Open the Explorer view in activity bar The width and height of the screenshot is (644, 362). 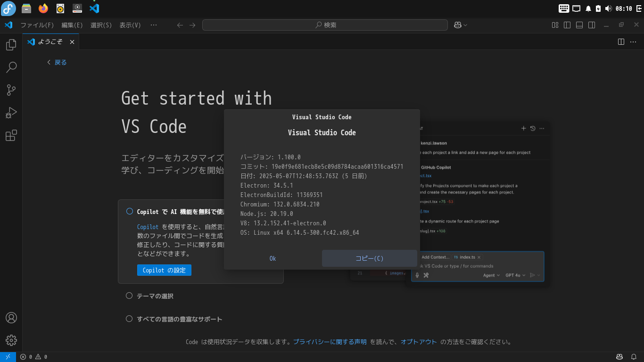11,45
